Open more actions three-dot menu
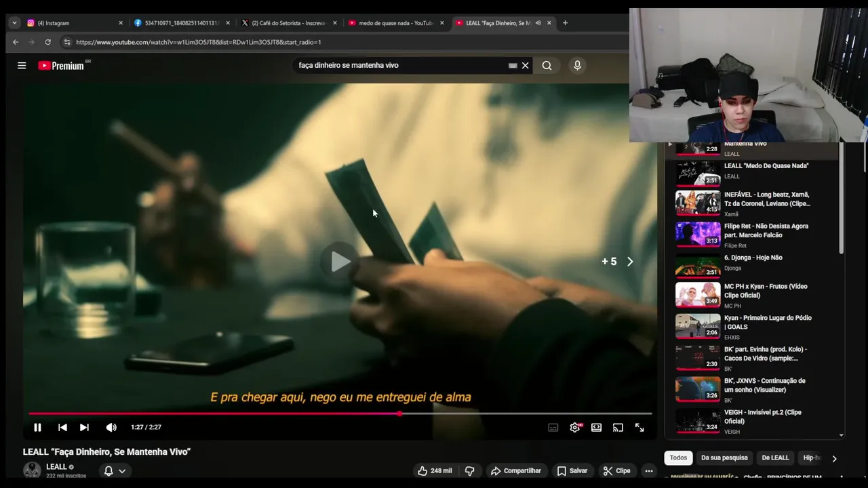This screenshot has width=868, height=488. (x=649, y=471)
